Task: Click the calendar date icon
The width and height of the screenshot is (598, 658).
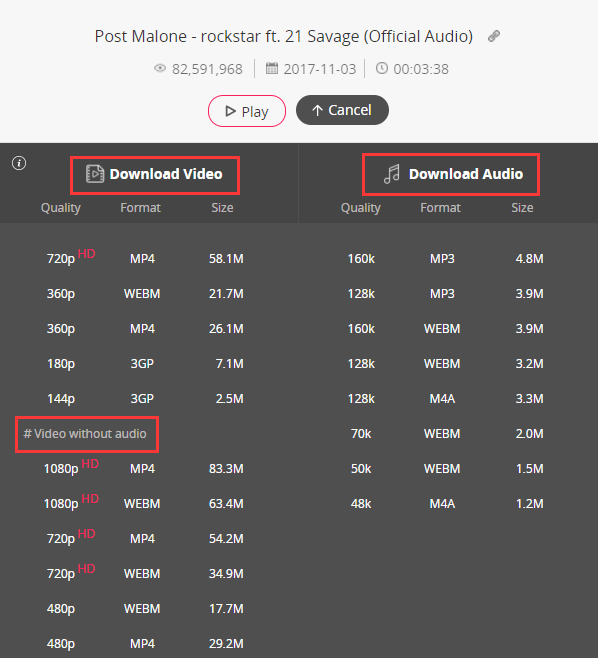Action: pyautogui.click(x=272, y=68)
